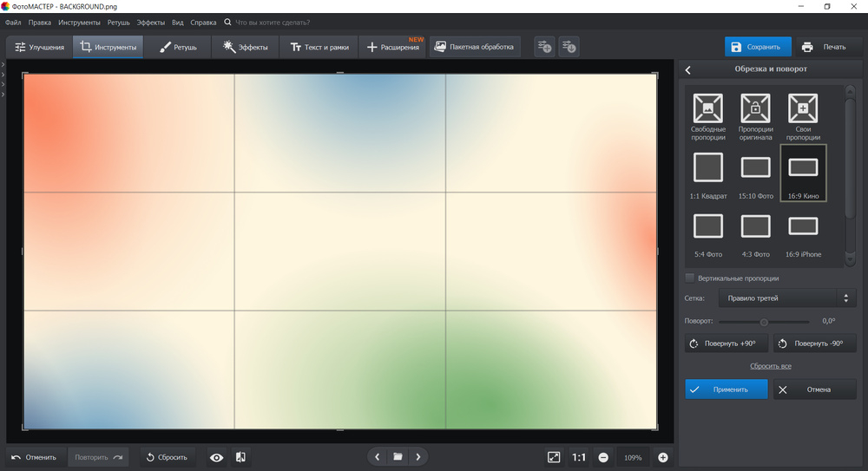868x471 pixels.
Task: Enable Вертикальные пропорции checkbox
Action: coord(690,278)
